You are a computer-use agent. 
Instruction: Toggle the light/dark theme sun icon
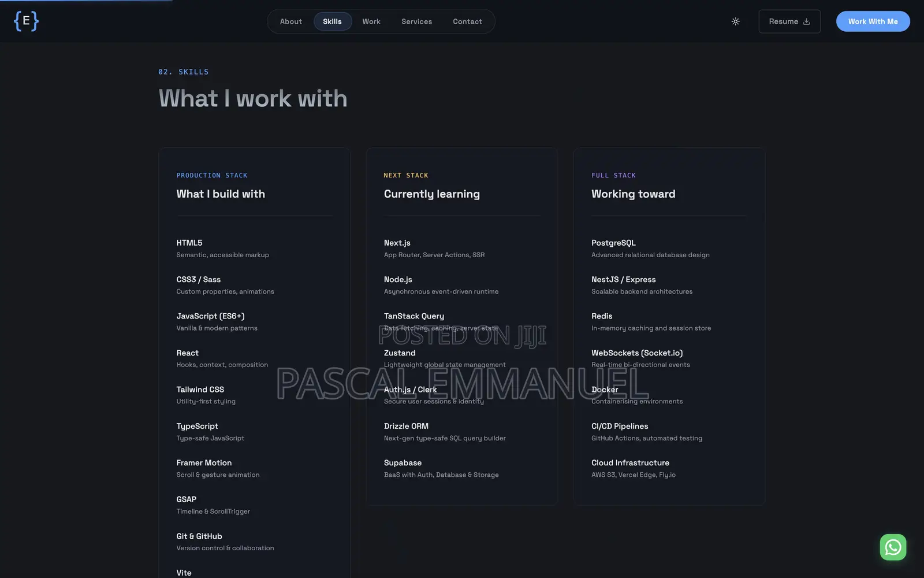pyautogui.click(x=735, y=21)
